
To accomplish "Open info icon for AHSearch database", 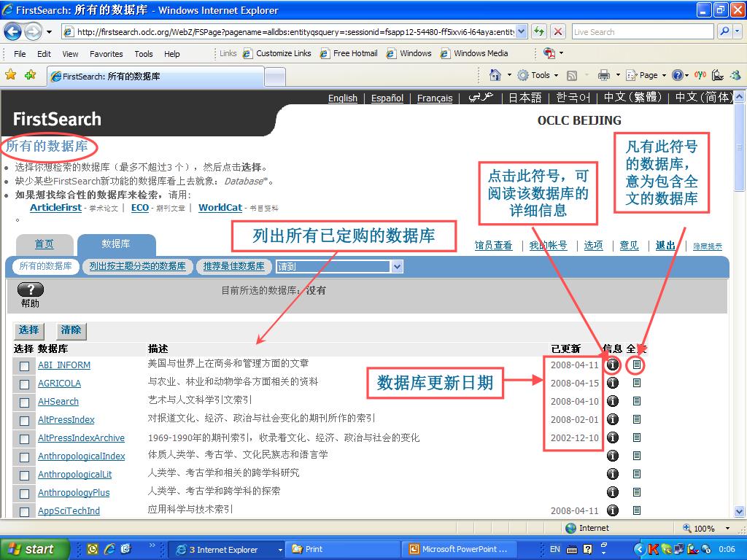I will (613, 401).
